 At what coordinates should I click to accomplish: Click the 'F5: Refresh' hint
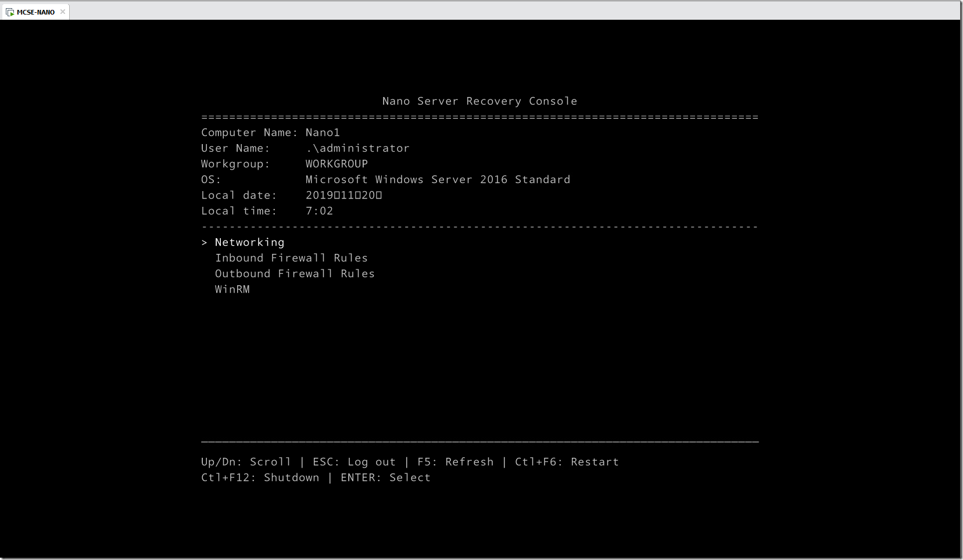[455, 462]
